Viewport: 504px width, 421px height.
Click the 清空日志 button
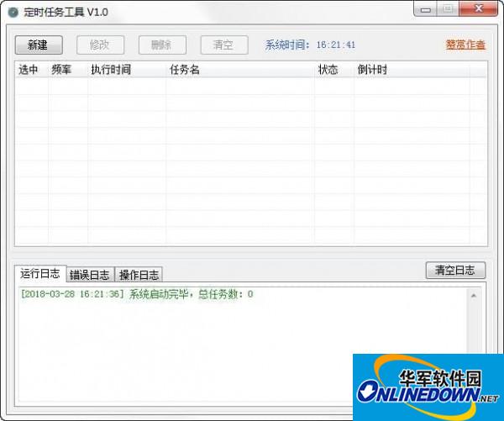coord(455,270)
